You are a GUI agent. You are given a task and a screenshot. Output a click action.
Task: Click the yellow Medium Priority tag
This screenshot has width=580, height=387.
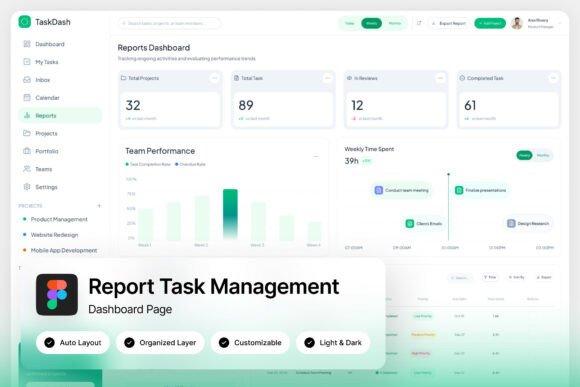pyautogui.click(x=423, y=334)
